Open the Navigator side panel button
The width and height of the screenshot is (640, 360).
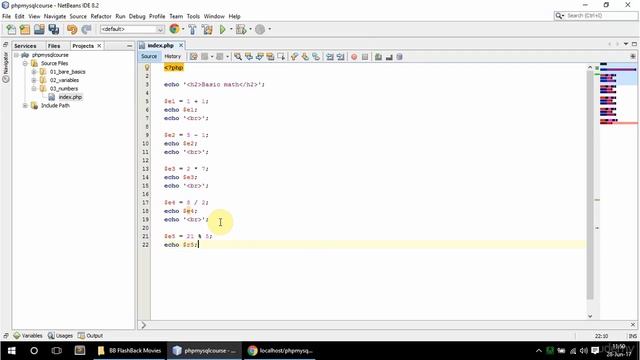coord(6,67)
